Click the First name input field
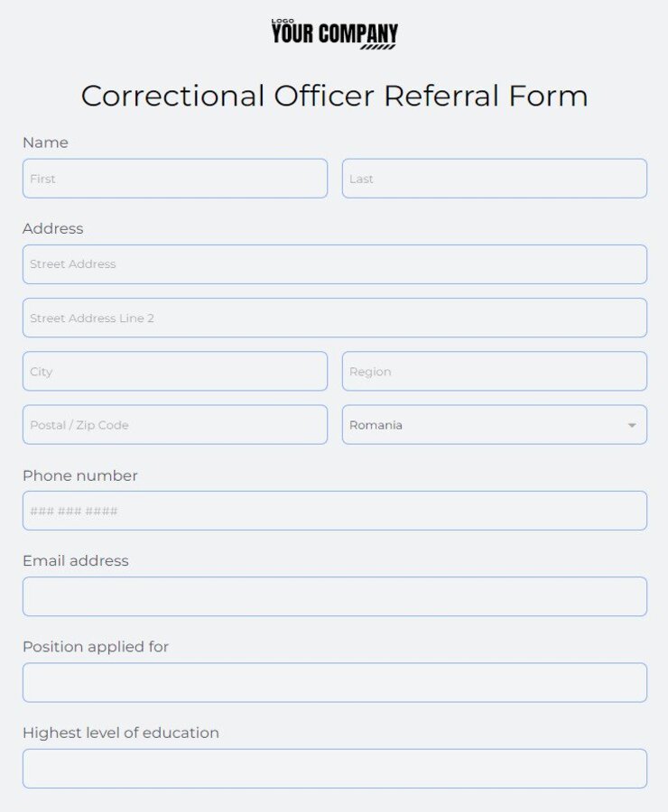The height and width of the screenshot is (812, 668). click(174, 179)
